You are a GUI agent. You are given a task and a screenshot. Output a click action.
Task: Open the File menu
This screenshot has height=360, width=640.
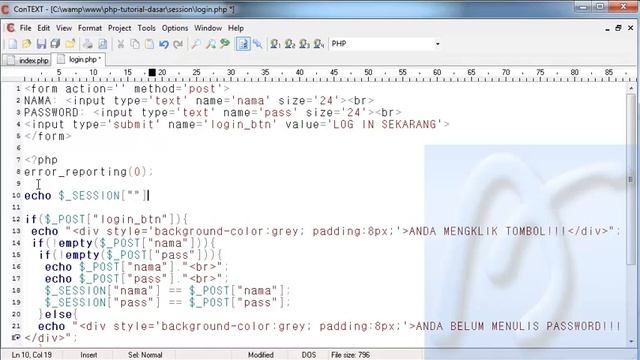(25, 28)
